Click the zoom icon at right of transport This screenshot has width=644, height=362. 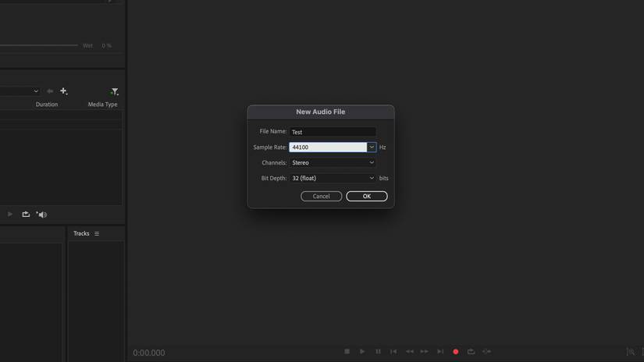[631, 352]
